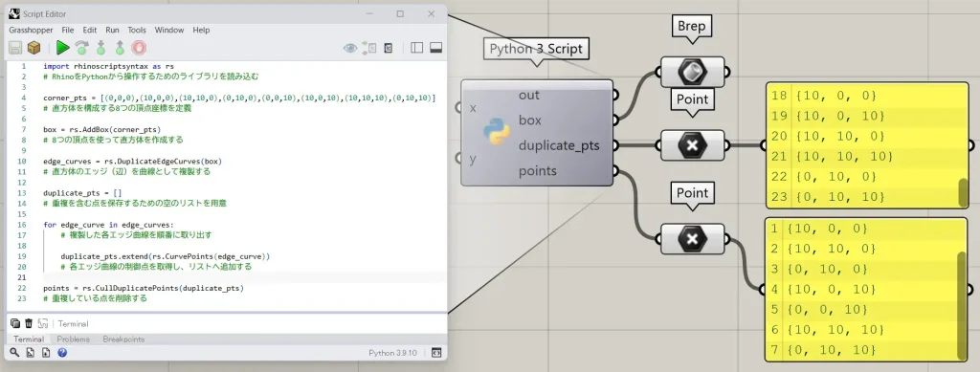Click the open-script document icon beside the magnifier
The image size is (980, 372).
click(30, 353)
